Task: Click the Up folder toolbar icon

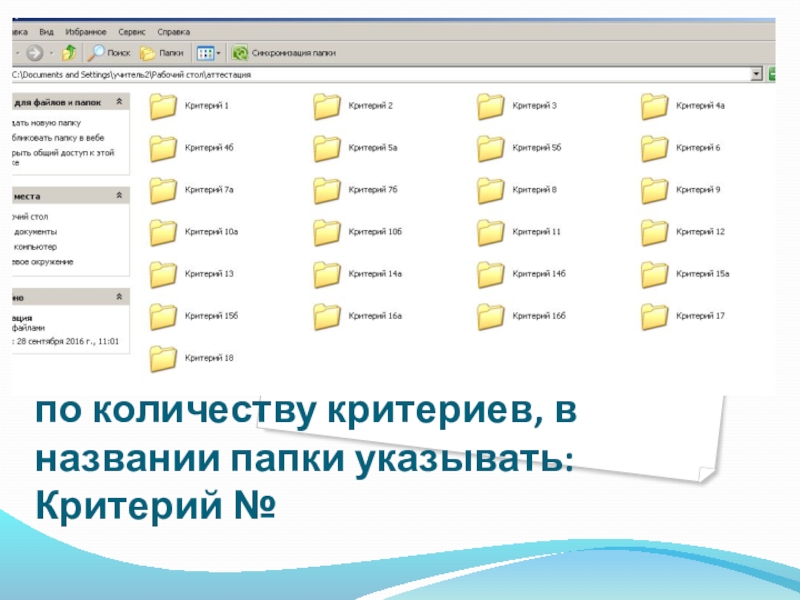Action: [x=69, y=53]
